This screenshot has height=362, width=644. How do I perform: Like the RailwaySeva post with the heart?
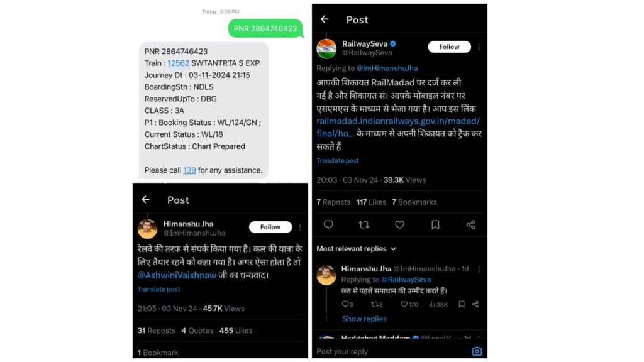[x=399, y=224]
